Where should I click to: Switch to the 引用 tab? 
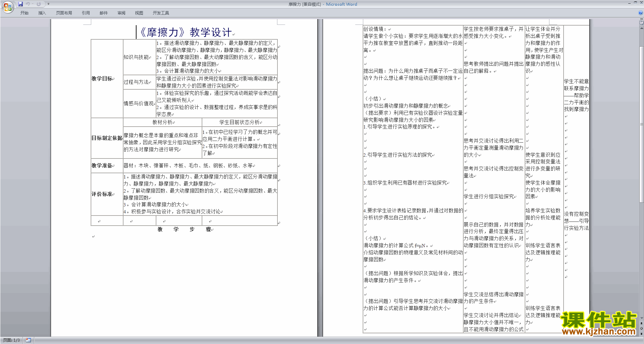click(86, 13)
